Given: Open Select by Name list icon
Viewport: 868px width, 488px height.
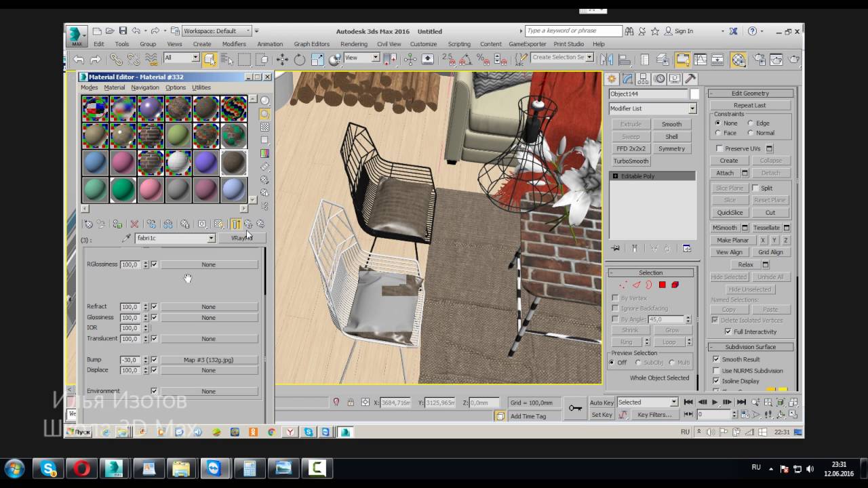Looking at the screenshot, I should [x=226, y=59].
